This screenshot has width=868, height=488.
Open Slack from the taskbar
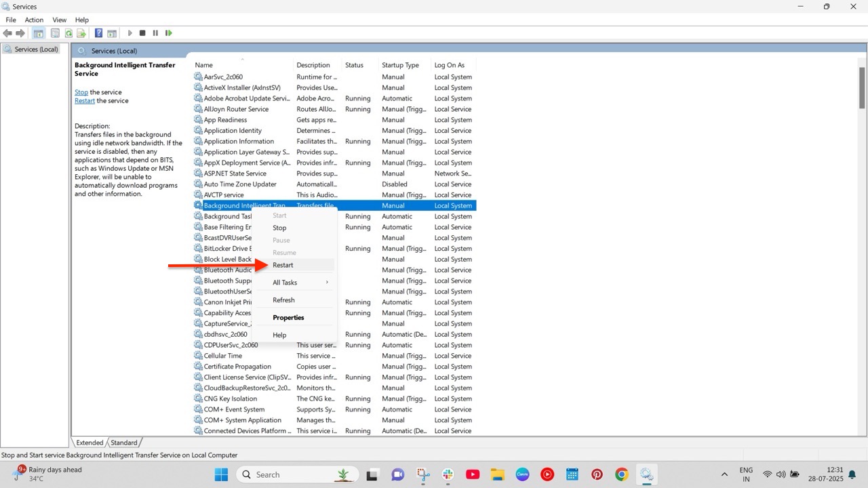pos(448,474)
